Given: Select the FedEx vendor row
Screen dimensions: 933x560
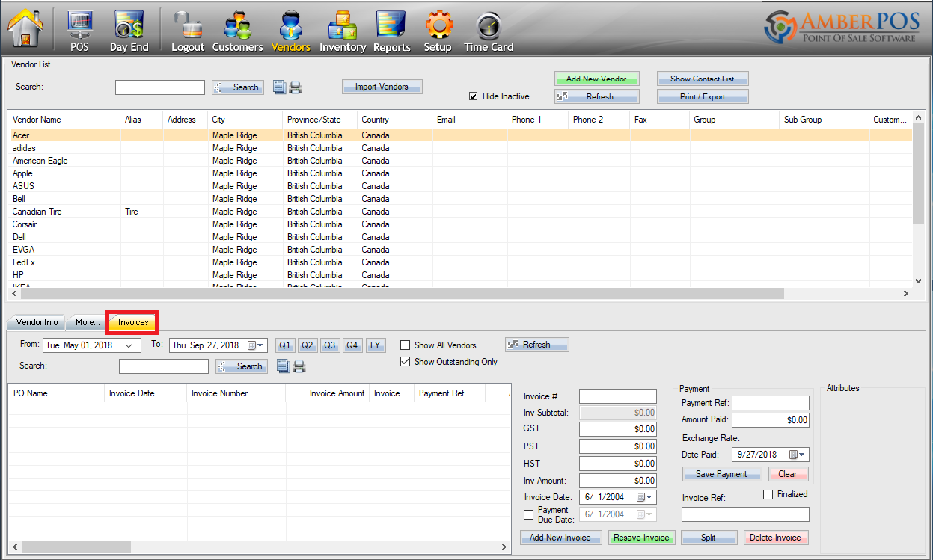Looking at the screenshot, I should 460,262.
